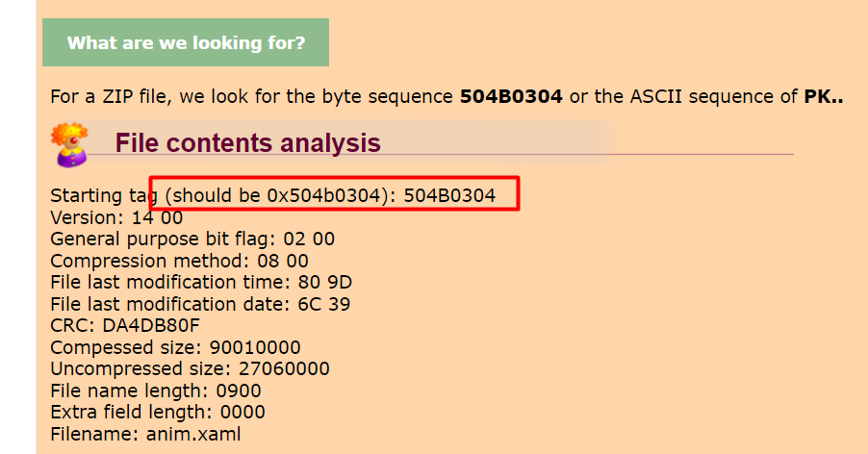
Task: Click the Extra field length value 0000
Action: (243, 413)
